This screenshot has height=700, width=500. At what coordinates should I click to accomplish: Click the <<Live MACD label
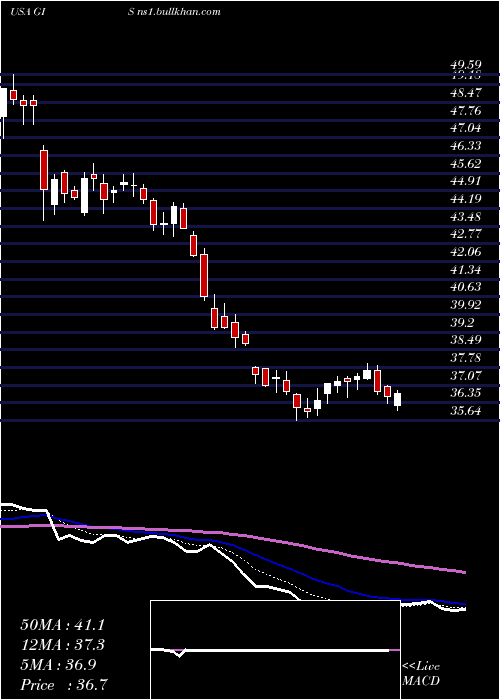point(421,674)
